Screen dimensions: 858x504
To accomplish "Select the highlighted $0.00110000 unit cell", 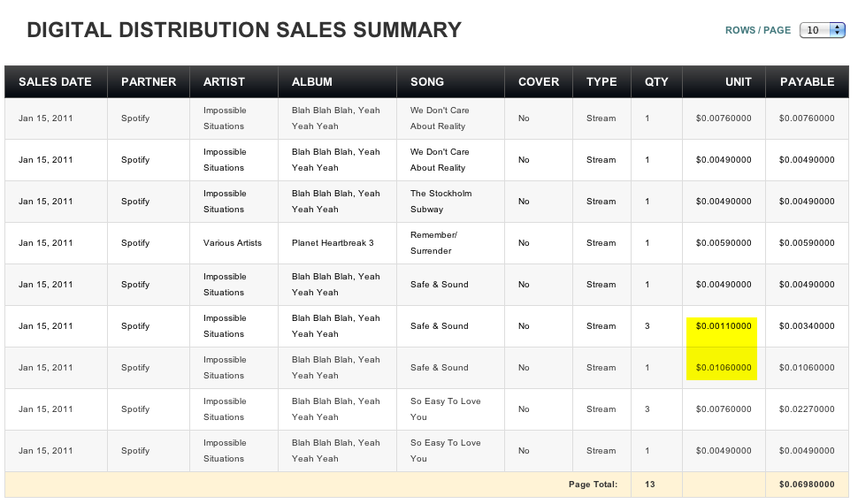I will [x=723, y=326].
